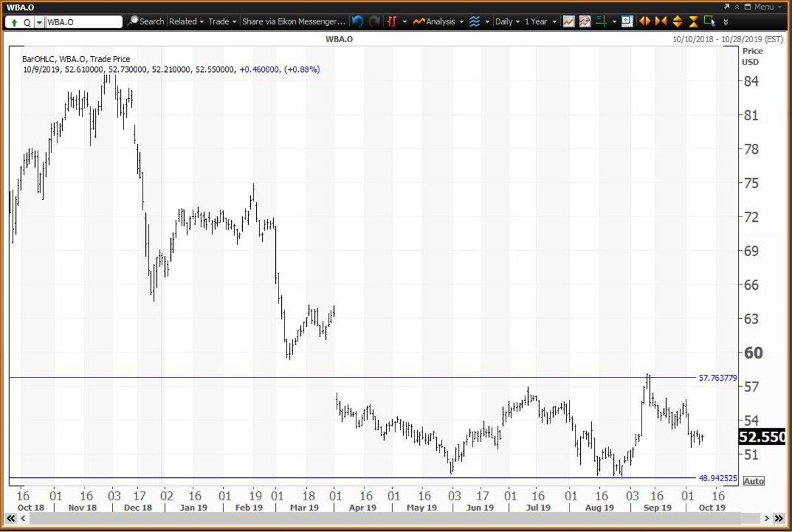Click the blue add-pane plus icon
The width and height of the screenshot is (792, 532).
[627, 21]
